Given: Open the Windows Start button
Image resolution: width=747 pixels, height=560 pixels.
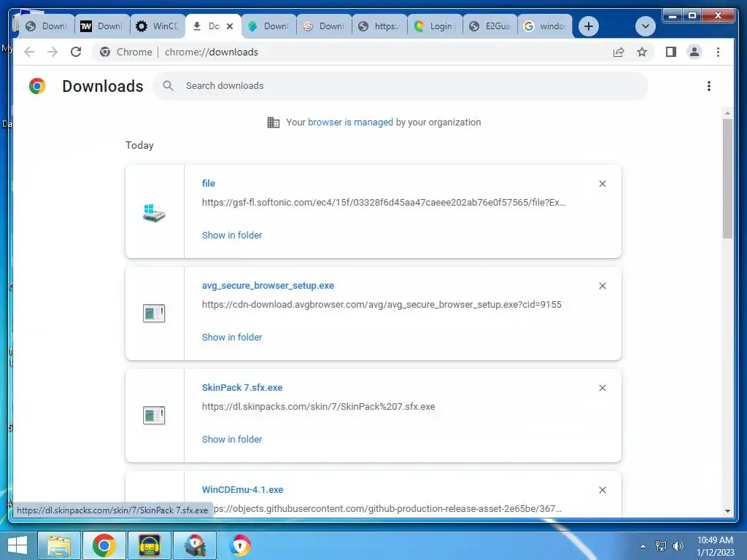Looking at the screenshot, I should pyautogui.click(x=18, y=545).
